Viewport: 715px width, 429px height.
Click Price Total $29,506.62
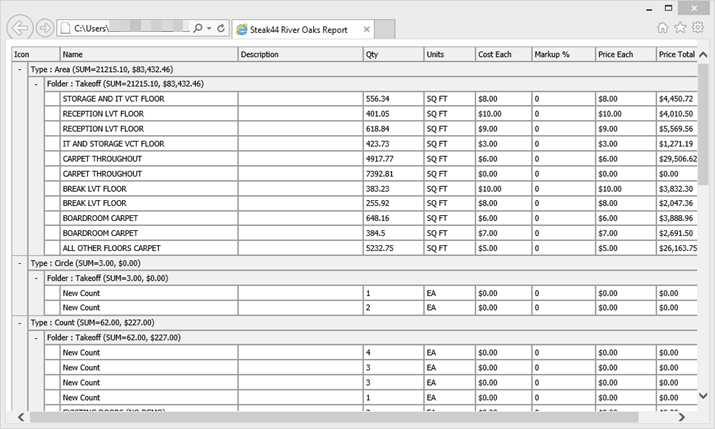(x=678, y=159)
